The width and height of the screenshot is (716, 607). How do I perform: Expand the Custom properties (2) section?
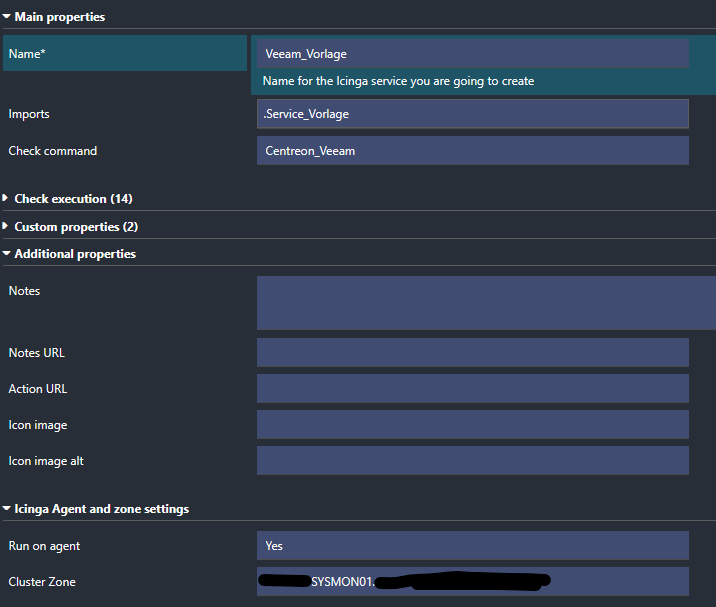point(76,227)
